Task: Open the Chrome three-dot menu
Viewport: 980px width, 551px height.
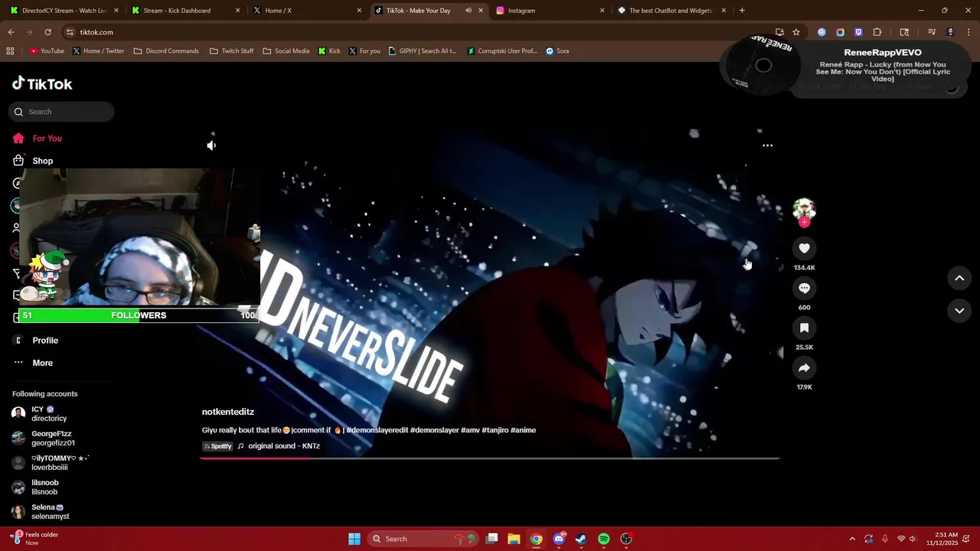Action: [x=969, y=32]
